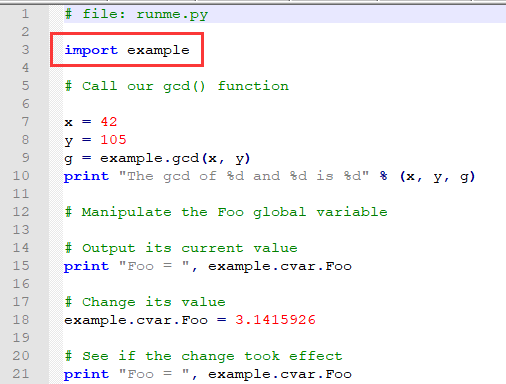Click the value 3.1415926 on line 18
The height and width of the screenshot is (384, 506).
click(x=275, y=320)
